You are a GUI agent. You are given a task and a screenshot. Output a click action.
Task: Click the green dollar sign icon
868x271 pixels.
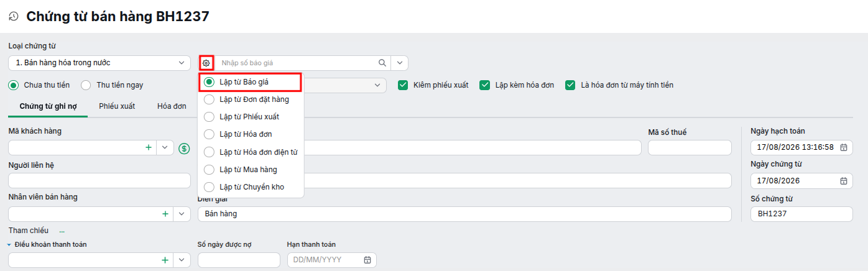184,148
